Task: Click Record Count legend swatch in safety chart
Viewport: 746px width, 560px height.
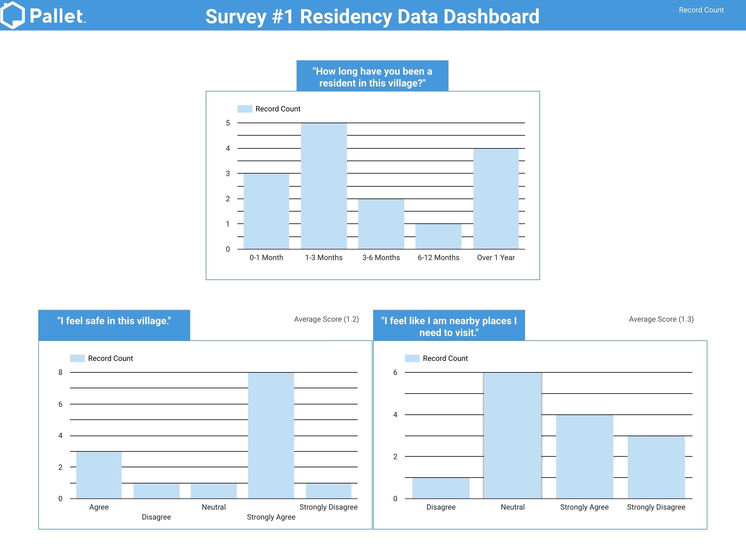Action: click(x=77, y=358)
